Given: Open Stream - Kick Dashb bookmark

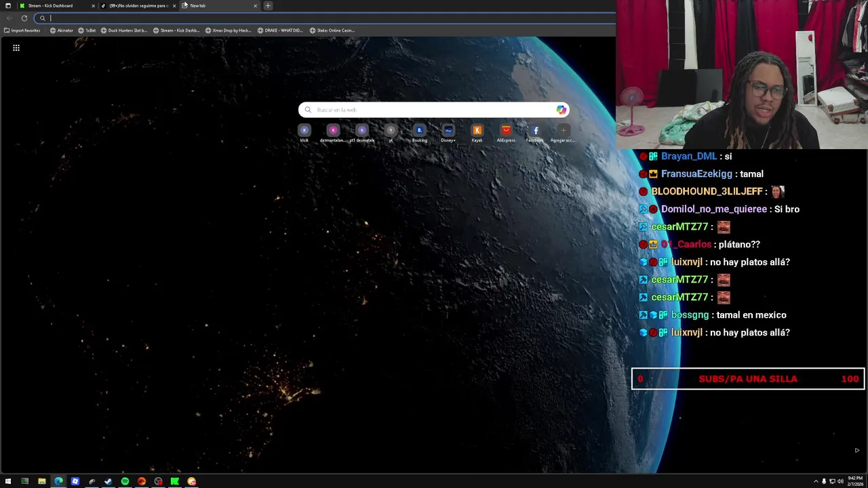Looking at the screenshot, I should pos(176,30).
